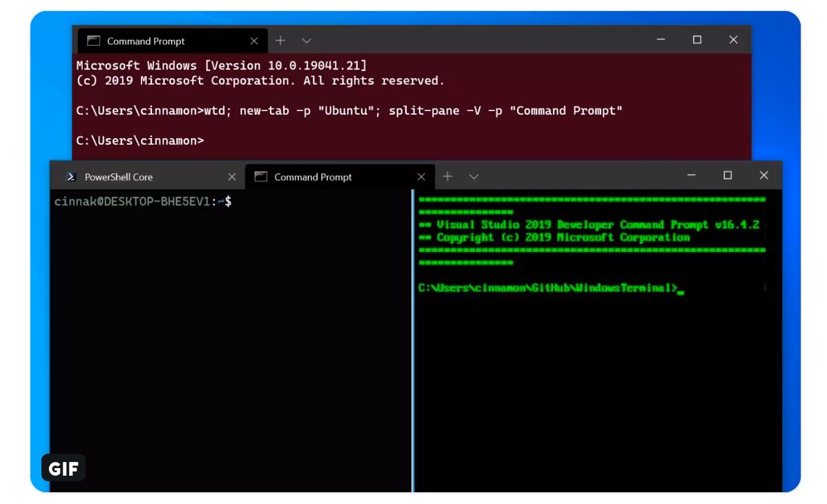Add a new tab in the front terminal window
This screenshot has width=827, height=504.
[x=448, y=176]
